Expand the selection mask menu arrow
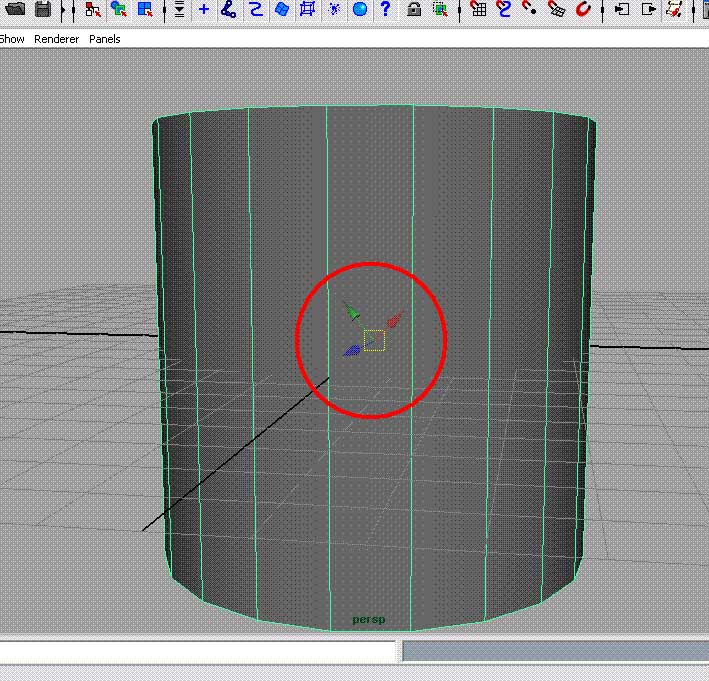709x681 pixels. coord(178,10)
